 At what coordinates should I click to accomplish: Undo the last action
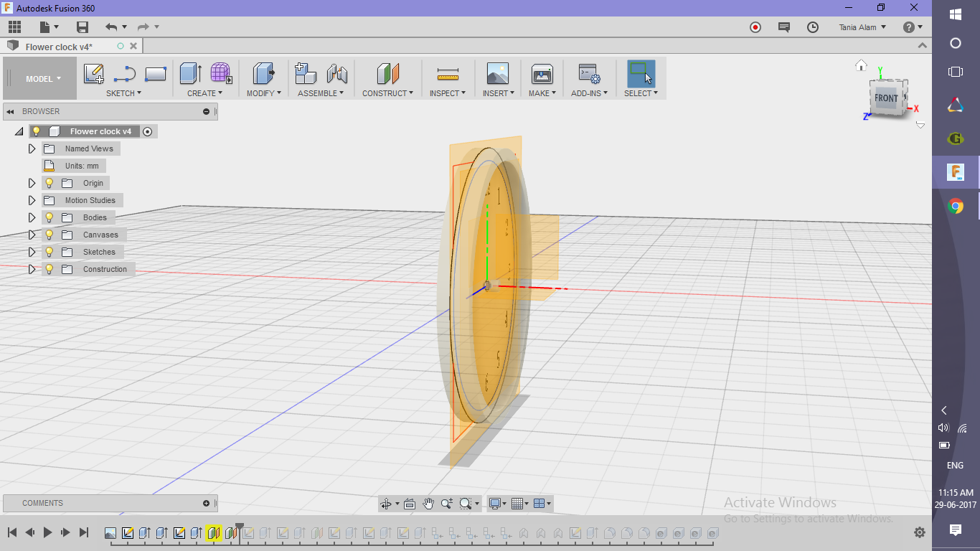click(110, 27)
